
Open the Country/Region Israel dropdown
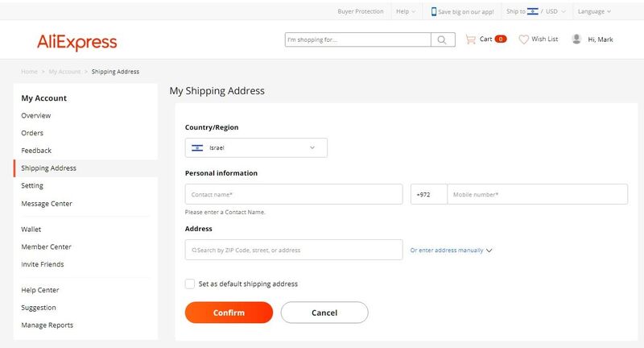click(x=256, y=148)
